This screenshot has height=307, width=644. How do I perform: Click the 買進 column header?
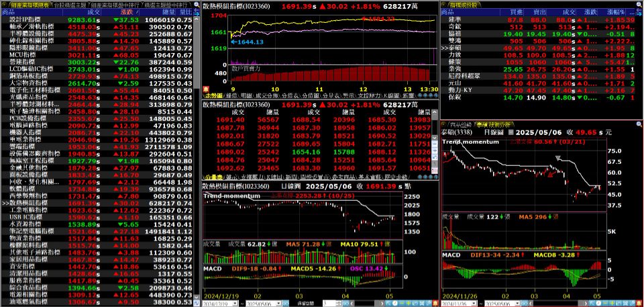click(513, 12)
